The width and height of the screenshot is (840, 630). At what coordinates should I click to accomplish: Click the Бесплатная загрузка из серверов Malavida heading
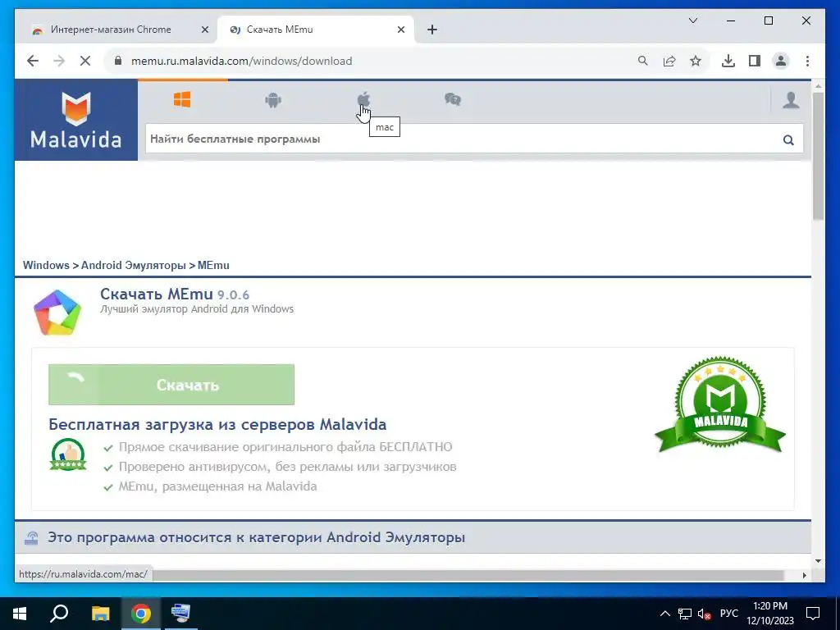pos(217,424)
